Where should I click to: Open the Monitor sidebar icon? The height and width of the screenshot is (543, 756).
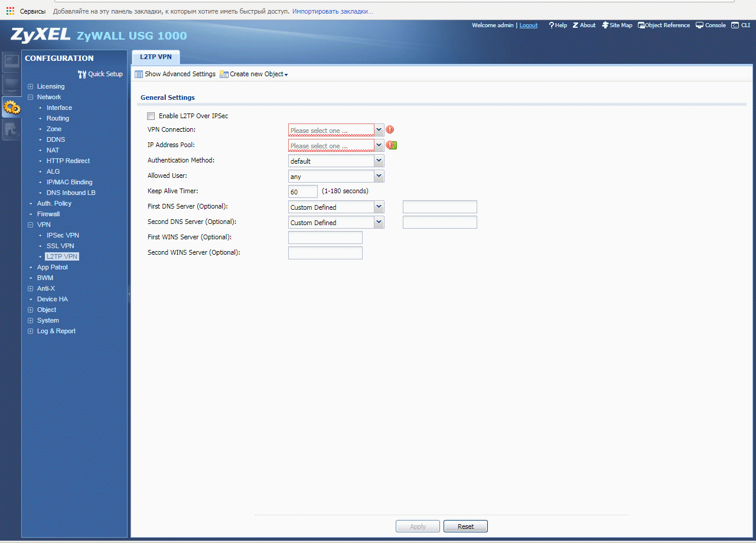point(12,83)
